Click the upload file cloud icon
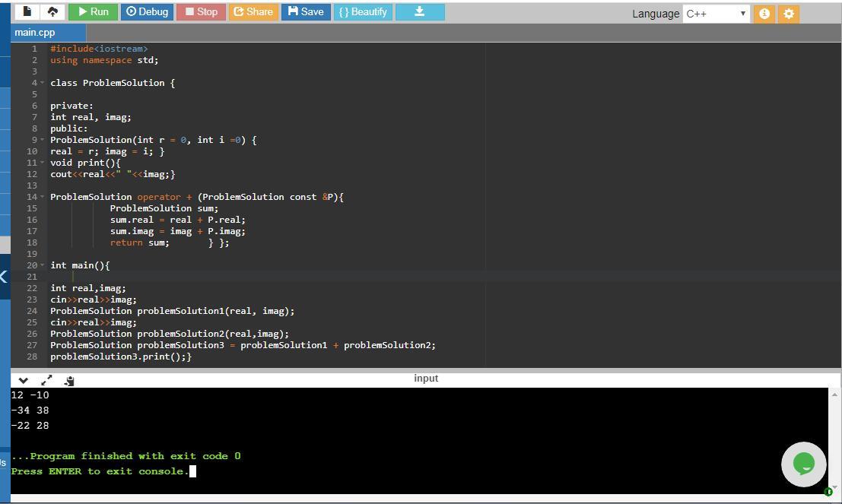842x504 pixels. point(52,11)
